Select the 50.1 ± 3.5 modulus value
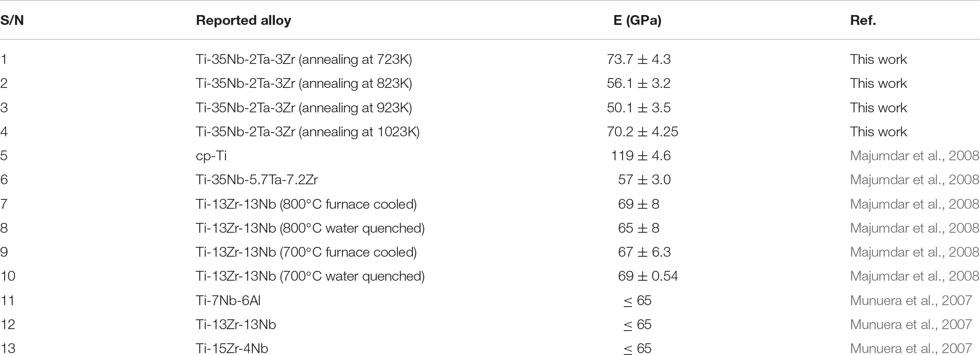 point(638,108)
